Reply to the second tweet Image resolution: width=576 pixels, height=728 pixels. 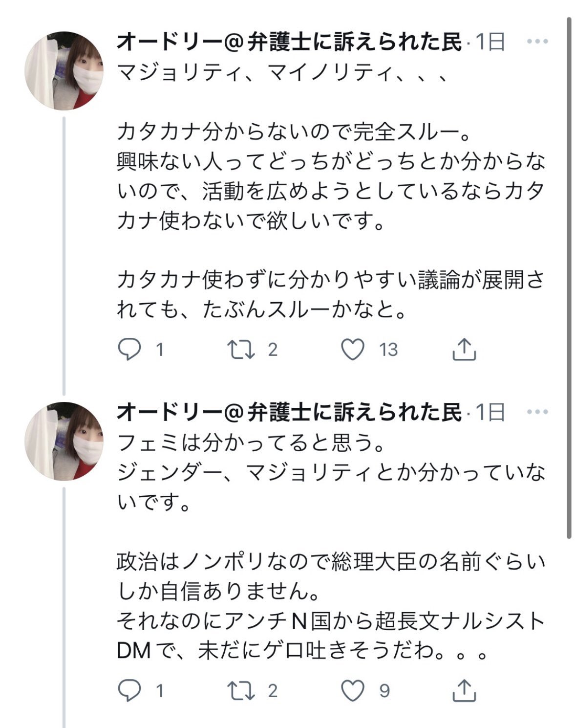tap(130, 690)
